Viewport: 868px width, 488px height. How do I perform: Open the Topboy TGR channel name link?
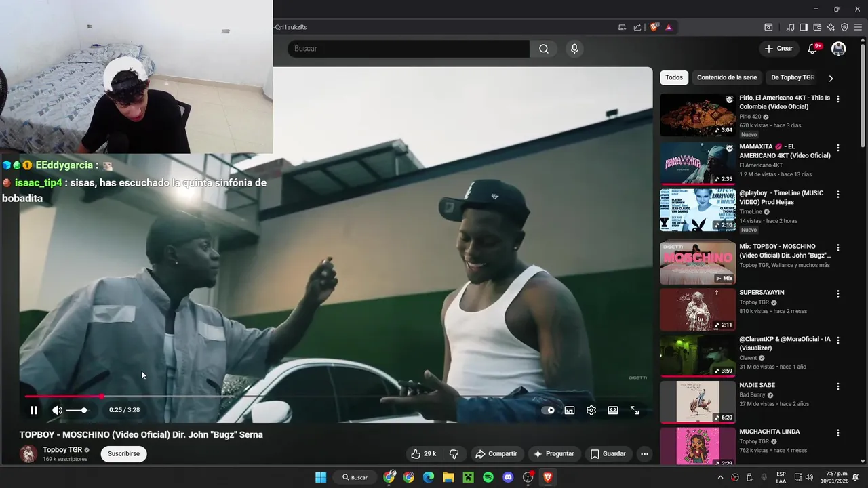click(62, 450)
